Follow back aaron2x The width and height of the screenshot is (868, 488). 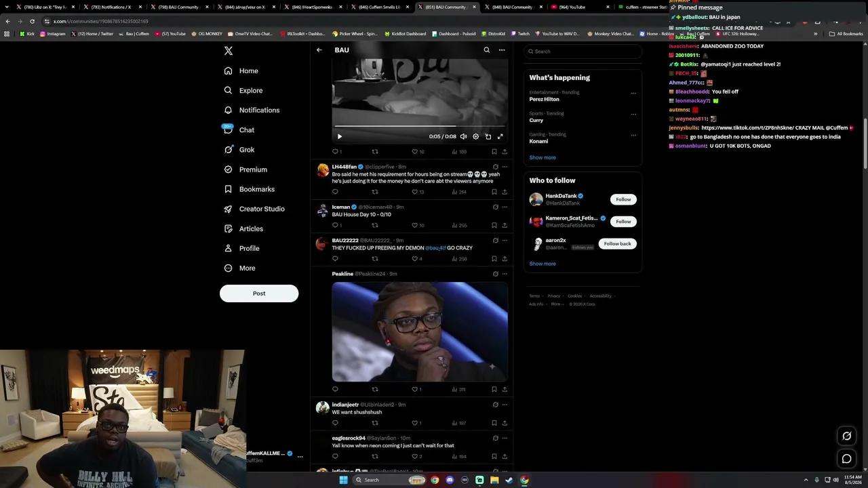617,243
